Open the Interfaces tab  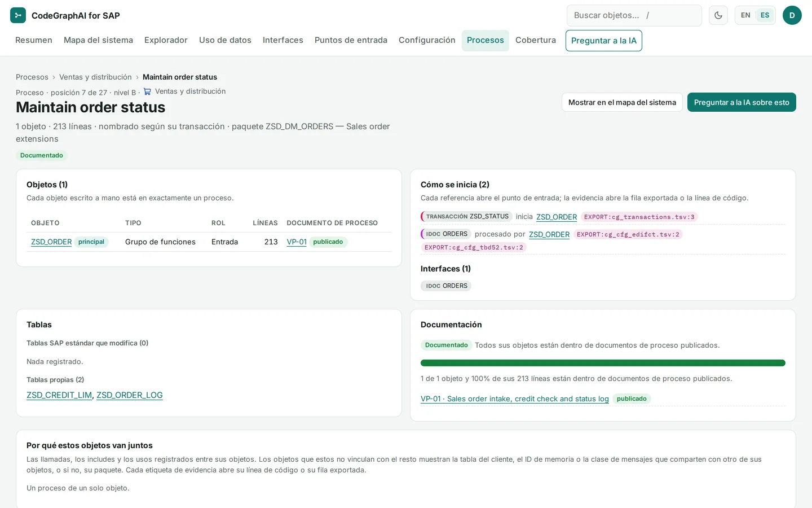click(x=283, y=40)
